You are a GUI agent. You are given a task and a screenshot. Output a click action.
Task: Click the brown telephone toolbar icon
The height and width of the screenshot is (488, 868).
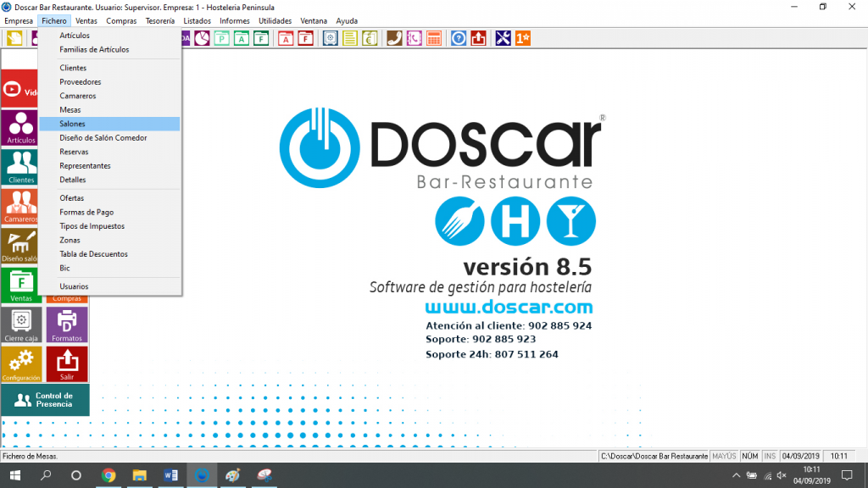coord(394,38)
